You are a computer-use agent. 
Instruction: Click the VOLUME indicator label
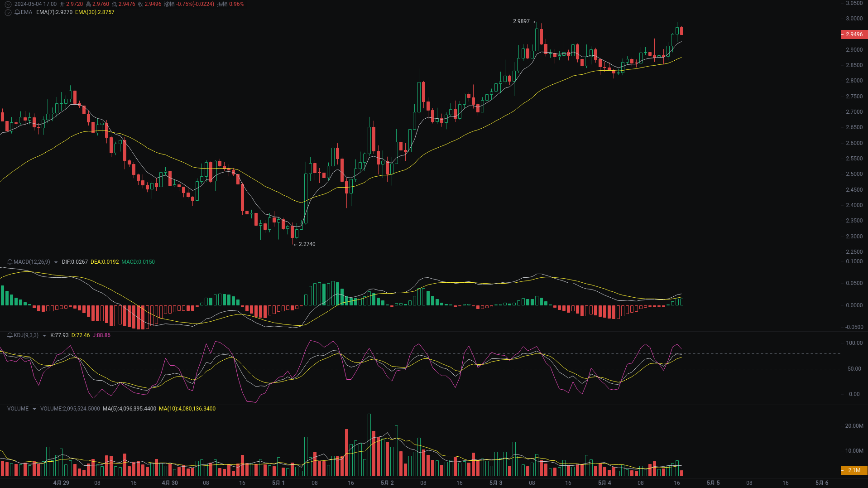18,408
